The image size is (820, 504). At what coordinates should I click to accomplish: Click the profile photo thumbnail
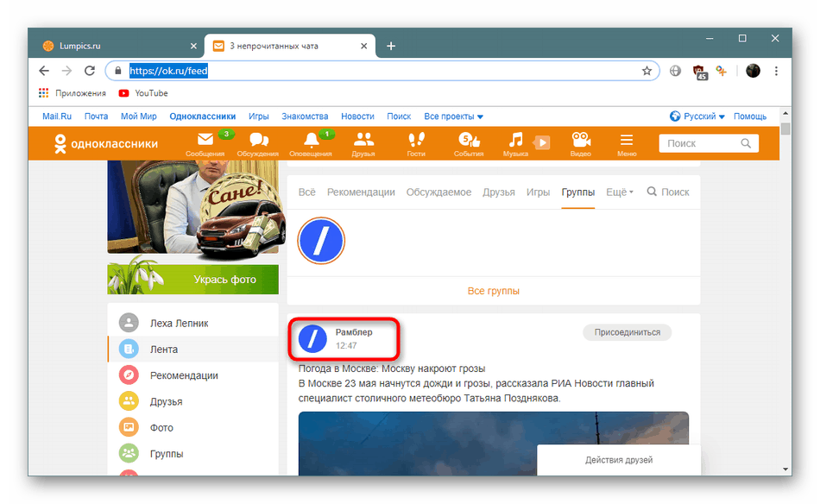(x=193, y=207)
